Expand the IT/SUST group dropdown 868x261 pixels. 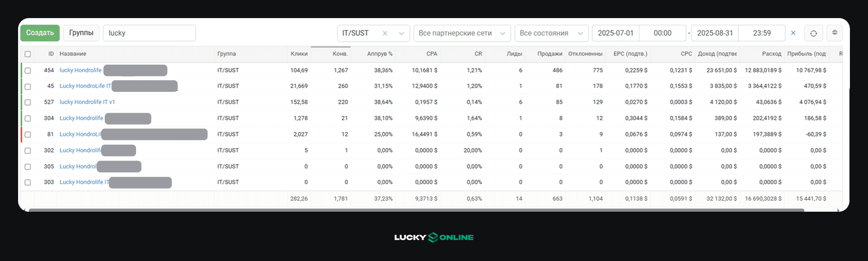pyautogui.click(x=401, y=33)
